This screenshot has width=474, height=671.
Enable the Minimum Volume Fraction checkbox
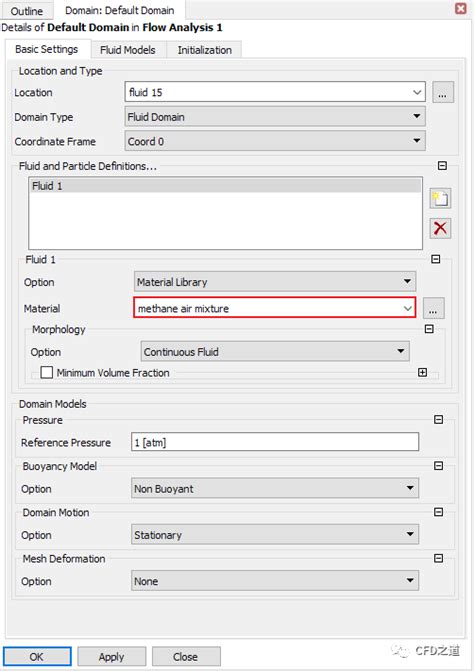[47, 372]
